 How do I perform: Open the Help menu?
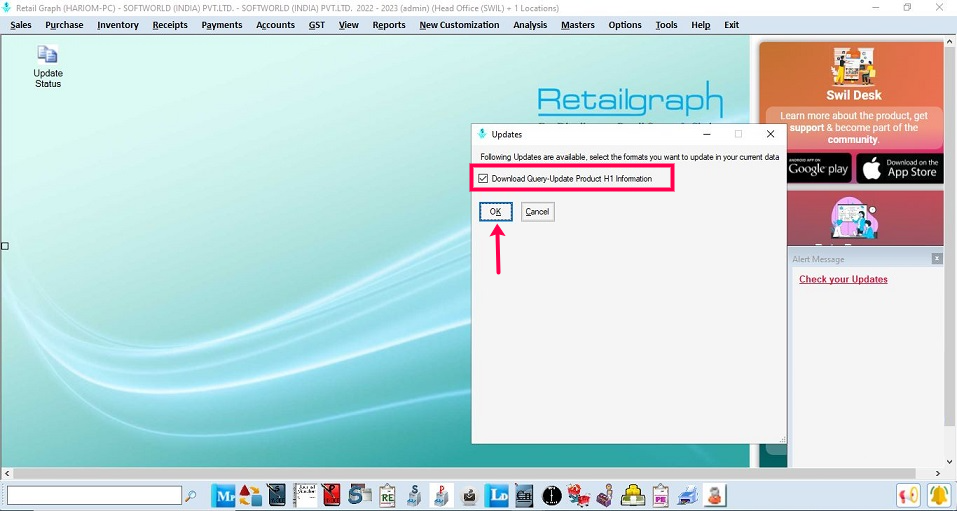click(701, 25)
